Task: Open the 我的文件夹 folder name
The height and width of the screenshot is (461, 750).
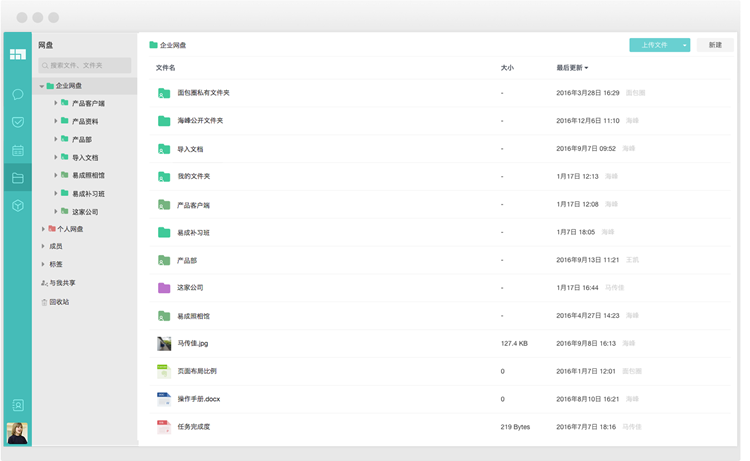Action: pyautogui.click(x=194, y=176)
